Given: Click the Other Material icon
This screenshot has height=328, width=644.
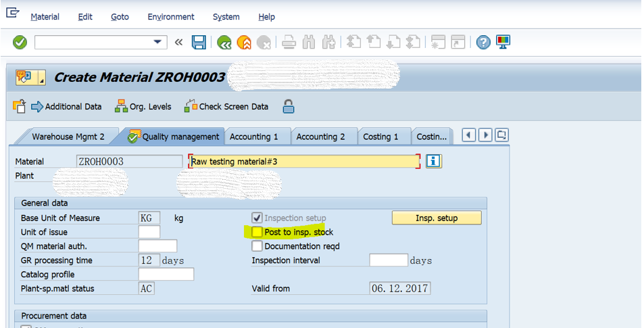Looking at the screenshot, I should [20, 106].
